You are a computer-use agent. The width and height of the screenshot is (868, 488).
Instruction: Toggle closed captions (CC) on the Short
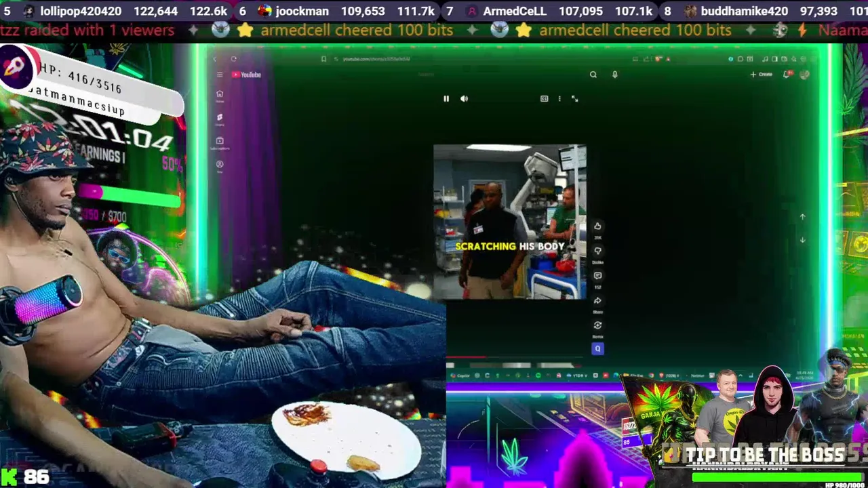544,99
